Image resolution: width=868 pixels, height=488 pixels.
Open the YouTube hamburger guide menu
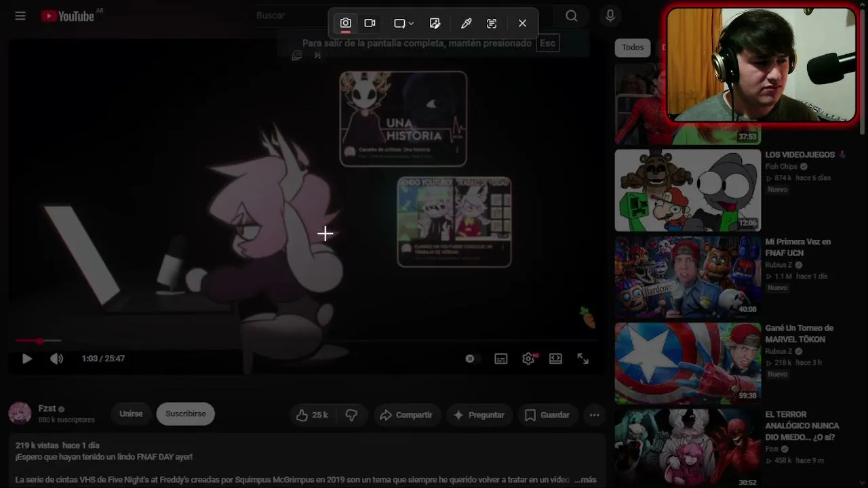[x=20, y=16]
